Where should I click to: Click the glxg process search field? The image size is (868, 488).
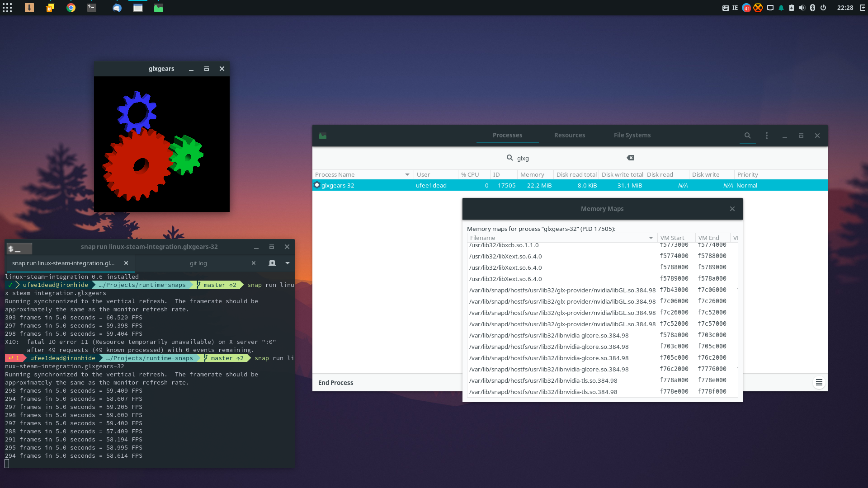click(x=570, y=158)
